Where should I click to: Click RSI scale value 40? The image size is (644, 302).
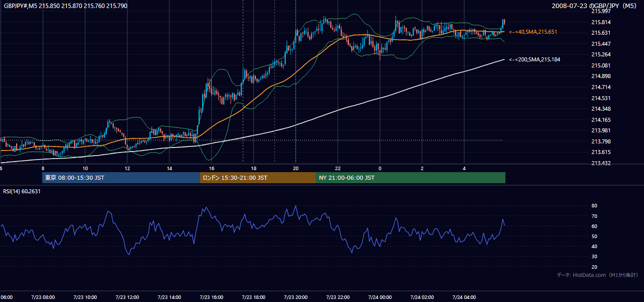coord(594,246)
